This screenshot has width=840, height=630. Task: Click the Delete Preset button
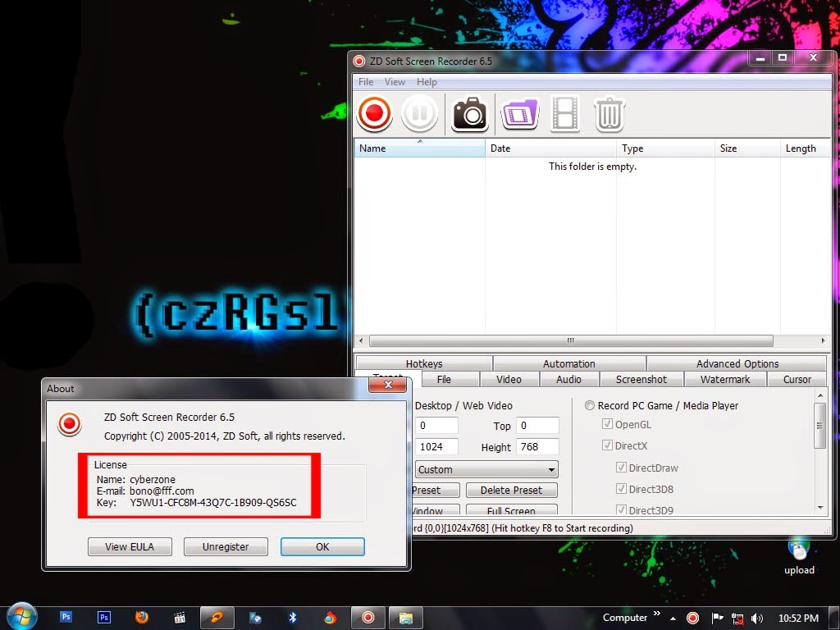(512, 491)
